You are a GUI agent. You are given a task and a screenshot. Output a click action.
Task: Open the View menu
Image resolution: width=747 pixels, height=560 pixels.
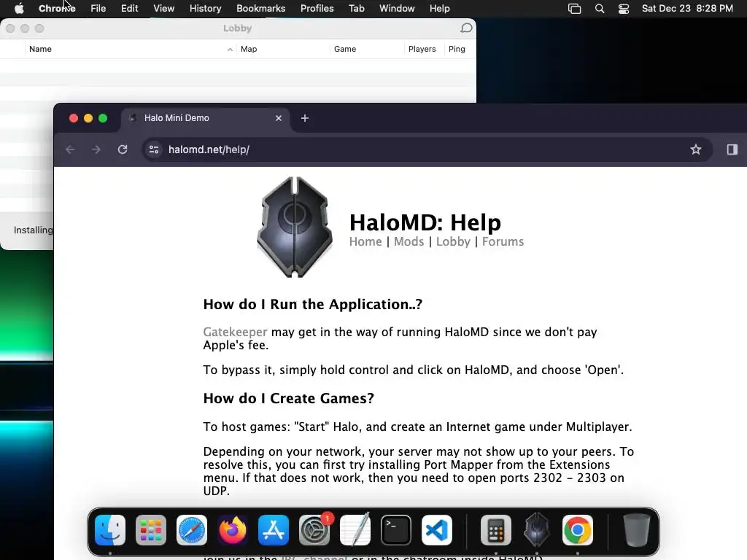[x=163, y=8]
